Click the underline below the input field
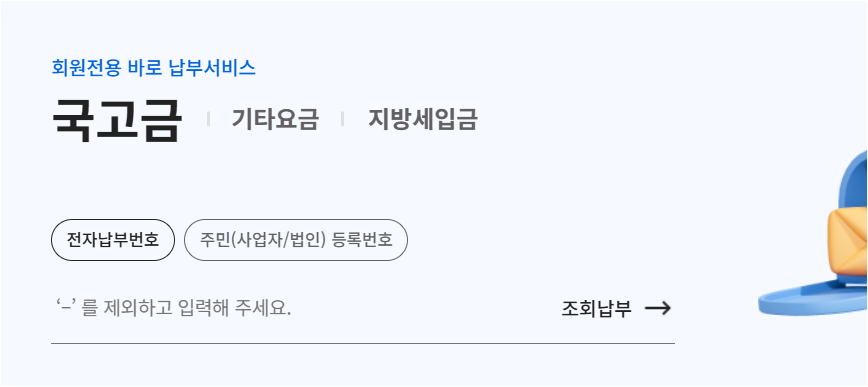 [363, 343]
